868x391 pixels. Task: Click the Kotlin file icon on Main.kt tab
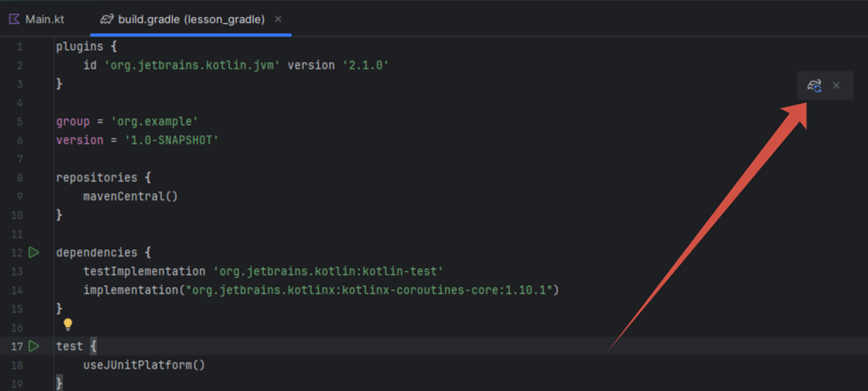(14, 19)
